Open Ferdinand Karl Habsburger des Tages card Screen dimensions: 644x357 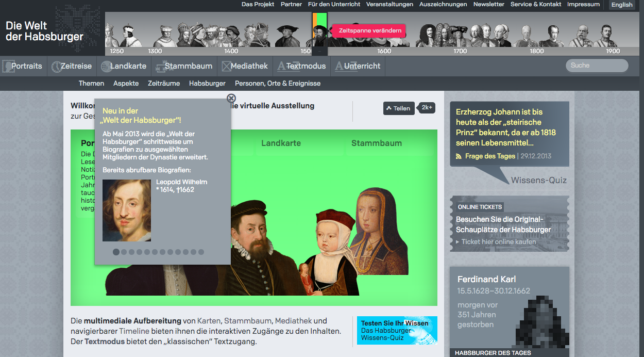tap(510, 312)
